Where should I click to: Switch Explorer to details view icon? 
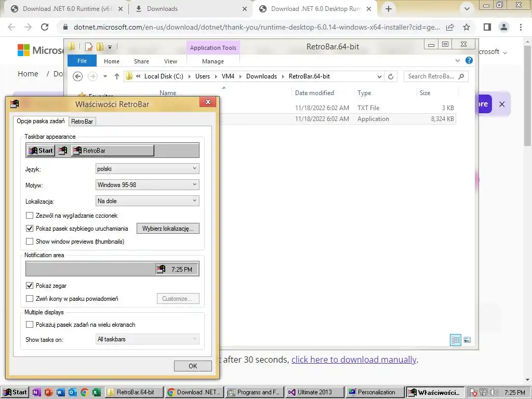point(456,340)
